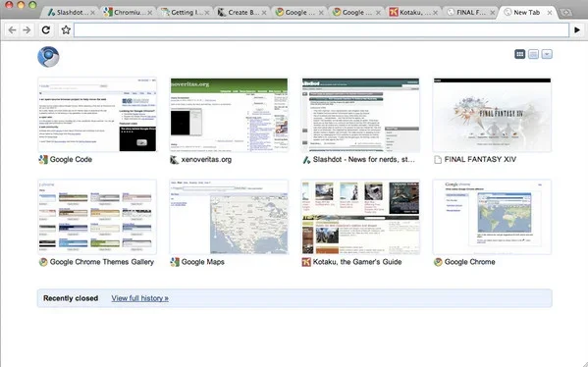Click Slashdot - News for nerds link
The width and height of the screenshot is (588, 367).
(364, 159)
